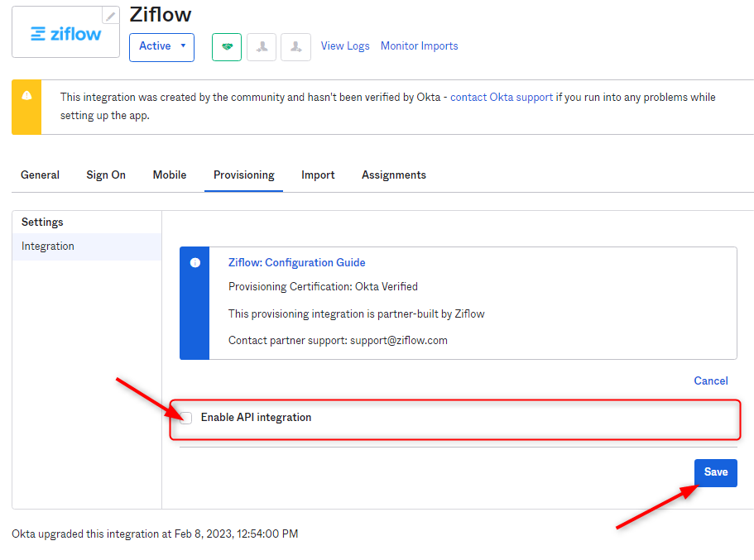The image size is (754, 560).
Task: Open the General tab
Action: click(40, 175)
